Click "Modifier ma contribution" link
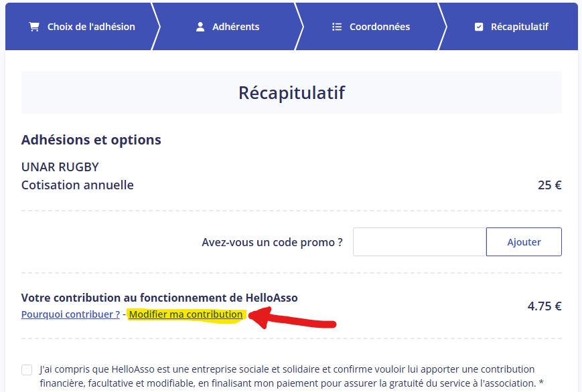This screenshot has width=582, height=392. click(x=186, y=314)
